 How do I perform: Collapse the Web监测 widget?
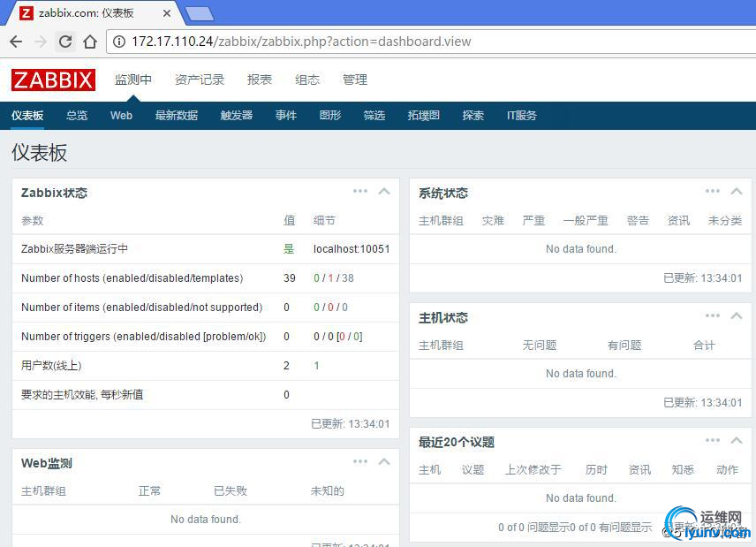click(384, 461)
